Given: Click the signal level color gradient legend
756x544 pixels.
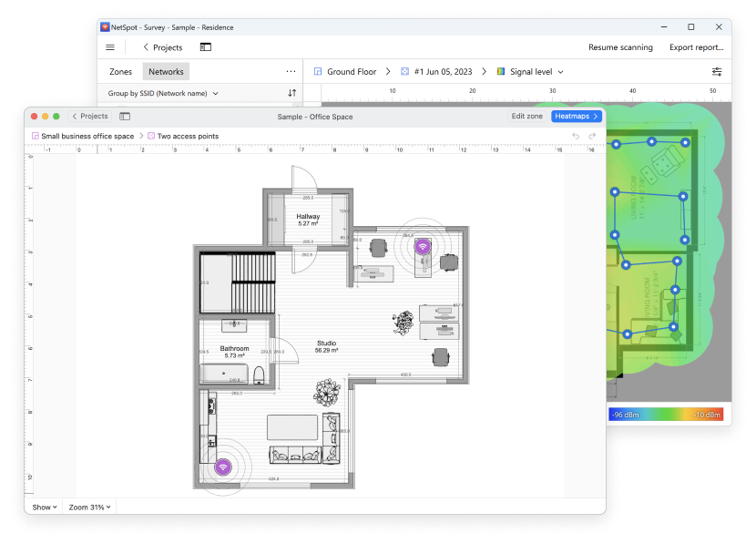Looking at the screenshot, I should [x=666, y=414].
